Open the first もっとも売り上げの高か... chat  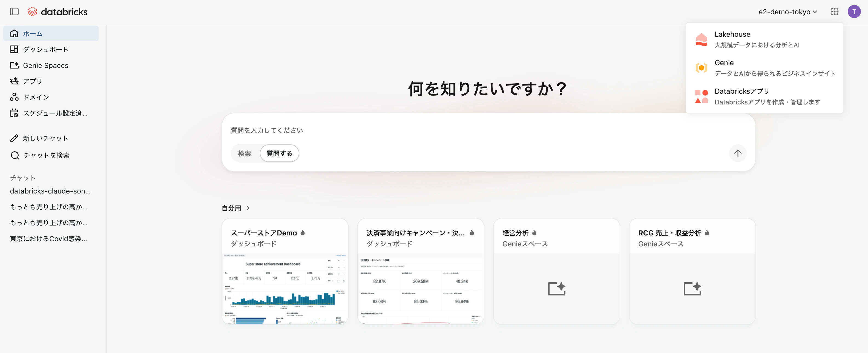pos(49,207)
